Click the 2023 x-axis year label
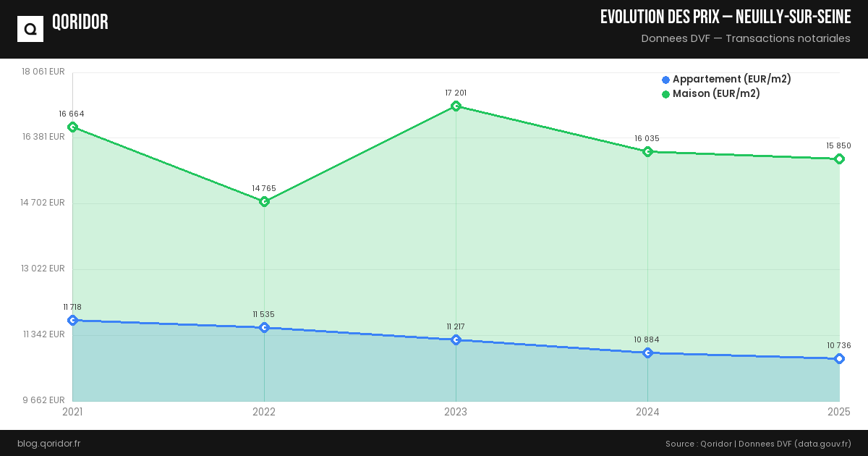Screen dimensions: 868x456 click(456, 412)
